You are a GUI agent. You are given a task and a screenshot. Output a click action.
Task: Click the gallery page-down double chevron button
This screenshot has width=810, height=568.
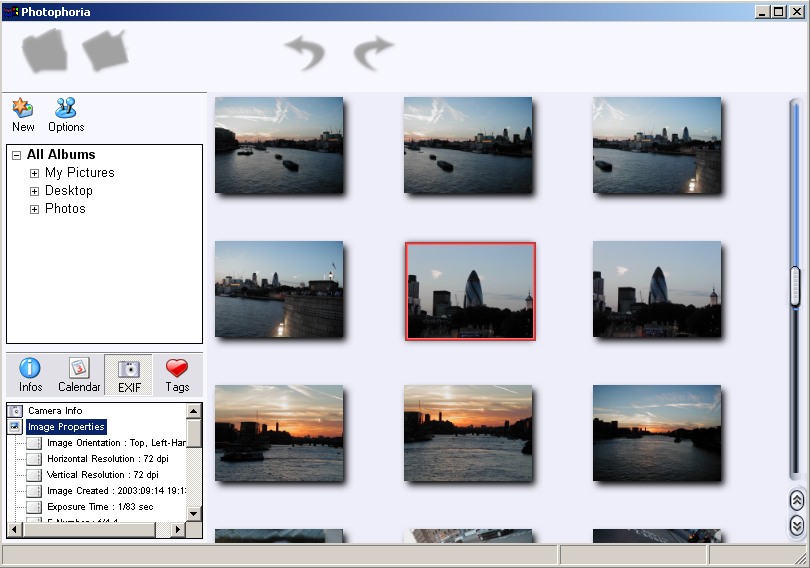tap(797, 526)
